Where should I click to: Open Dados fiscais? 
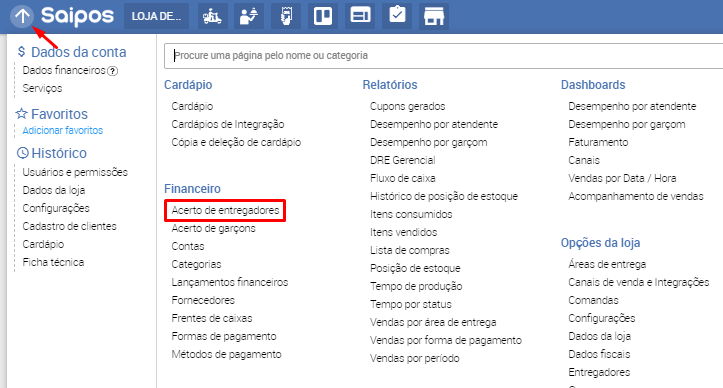pyautogui.click(x=599, y=354)
